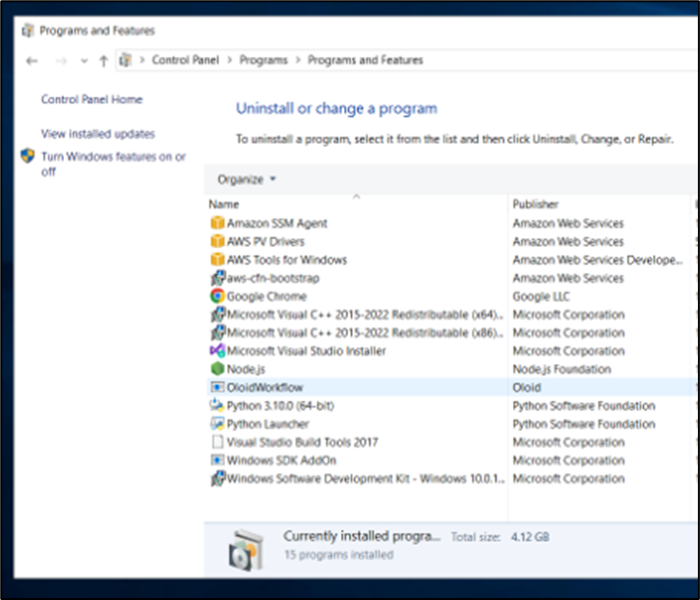This screenshot has width=700, height=600.
Task: Select Windows Software Development Kit entry
Action: coord(366,478)
